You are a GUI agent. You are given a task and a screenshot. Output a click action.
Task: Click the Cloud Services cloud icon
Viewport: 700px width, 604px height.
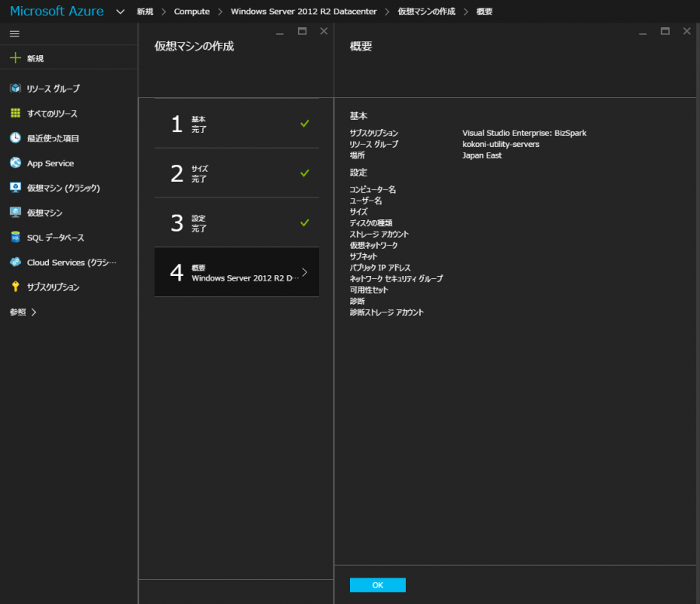[x=16, y=262]
